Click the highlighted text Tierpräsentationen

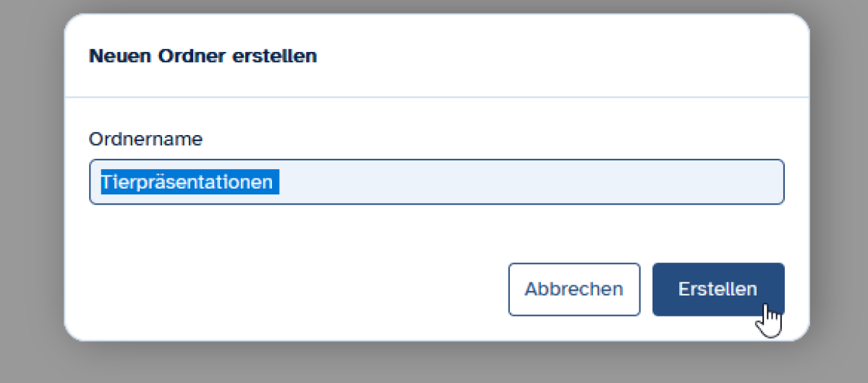187,182
